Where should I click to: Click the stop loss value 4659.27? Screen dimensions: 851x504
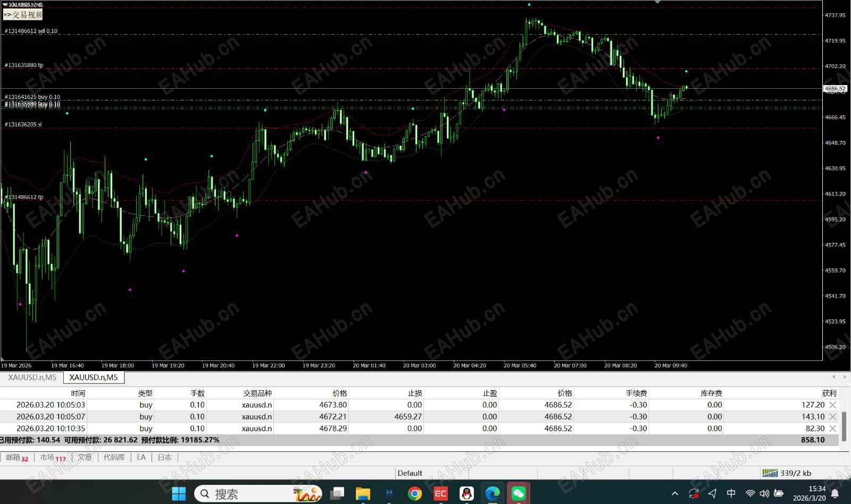click(x=408, y=417)
